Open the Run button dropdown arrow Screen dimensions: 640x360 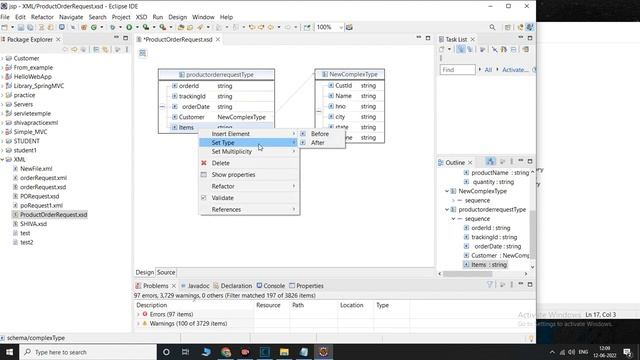click(137, 27)
